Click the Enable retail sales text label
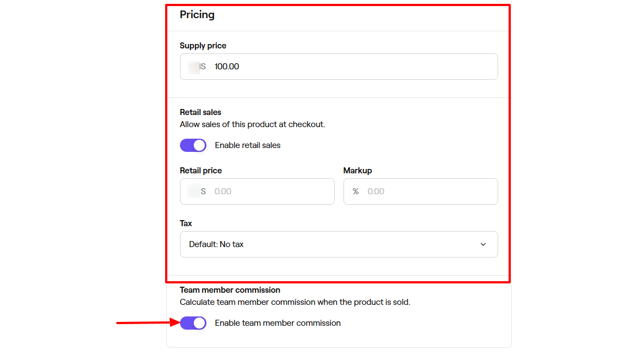The image size is (644, 361). pyautogui.click(x=247, y=145)
